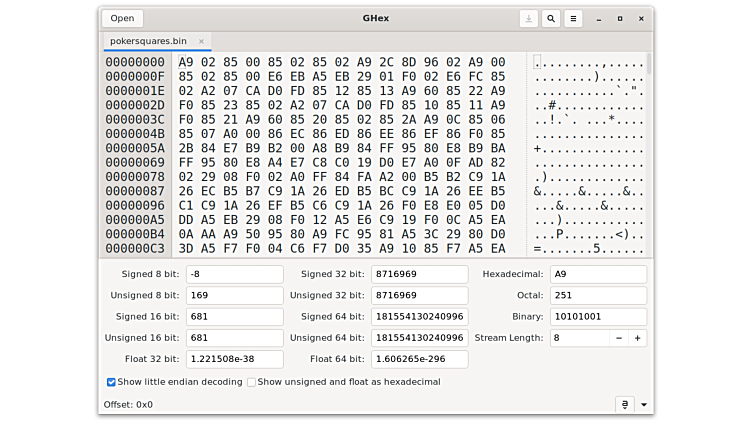752x423 pixels.
Task: Select the pokersquares.bin tab
Action: [x=148, y=41]
